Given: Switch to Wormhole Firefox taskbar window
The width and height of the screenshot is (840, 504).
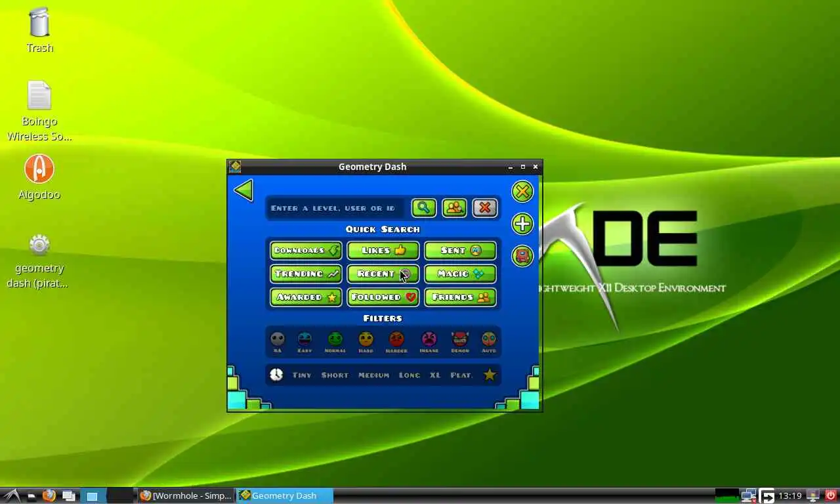Looking at the screenshot, I should (x=186, y=495).
